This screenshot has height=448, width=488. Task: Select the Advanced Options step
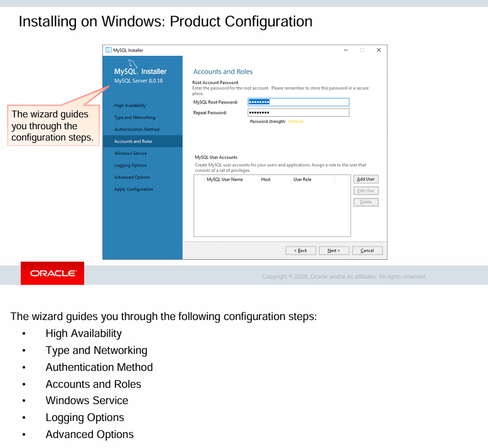click(x=132, y=177)
